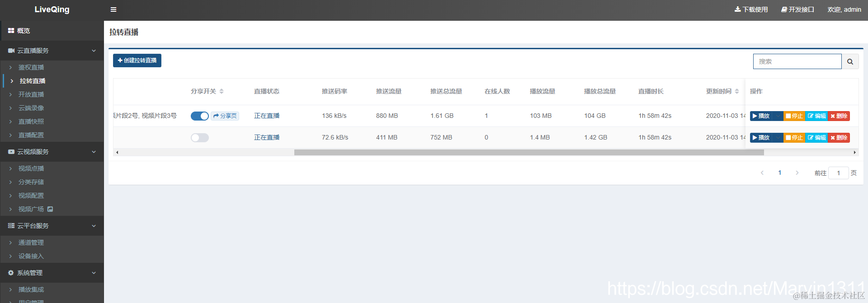Collapse the 云直播服务 section
This screenshot has width=868, height=303.
click(52, 51)
